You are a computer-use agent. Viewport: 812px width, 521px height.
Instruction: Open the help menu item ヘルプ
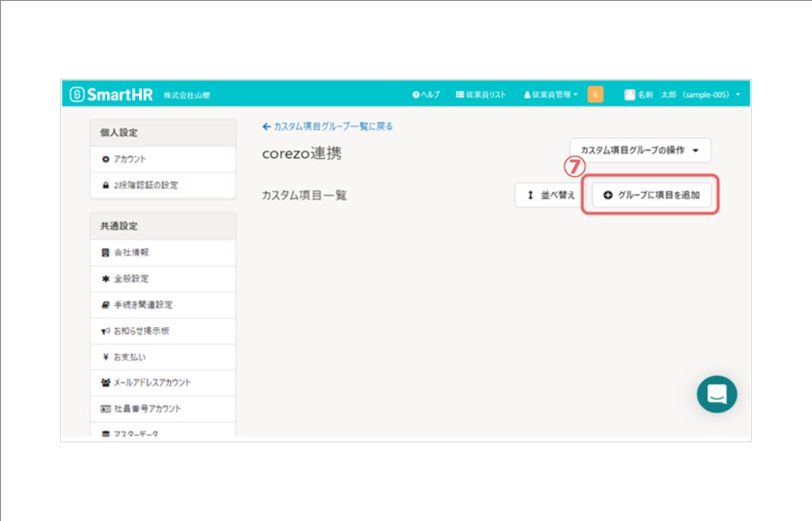tap(425, 95)
